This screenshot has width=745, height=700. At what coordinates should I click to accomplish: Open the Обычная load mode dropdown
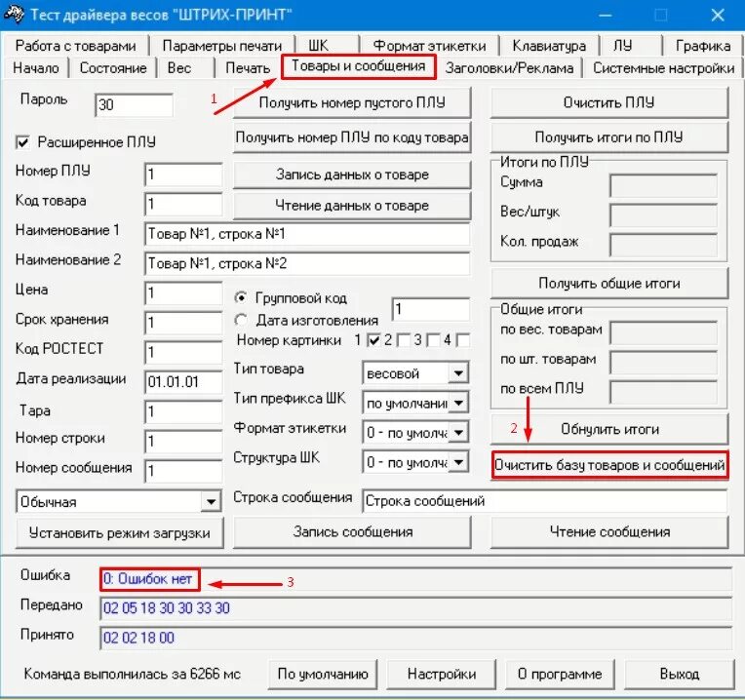coord(211,501)
